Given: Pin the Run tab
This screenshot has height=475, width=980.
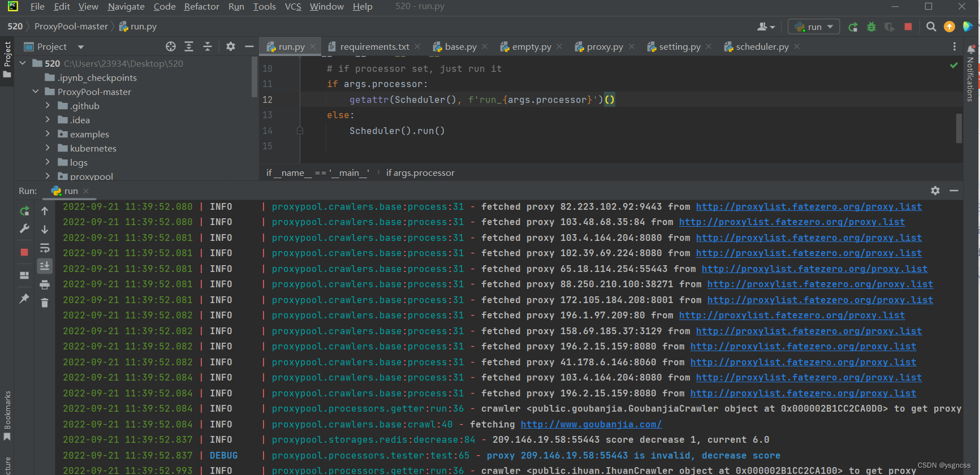Looking at the screenshot, I should click(x=24, y=299).
